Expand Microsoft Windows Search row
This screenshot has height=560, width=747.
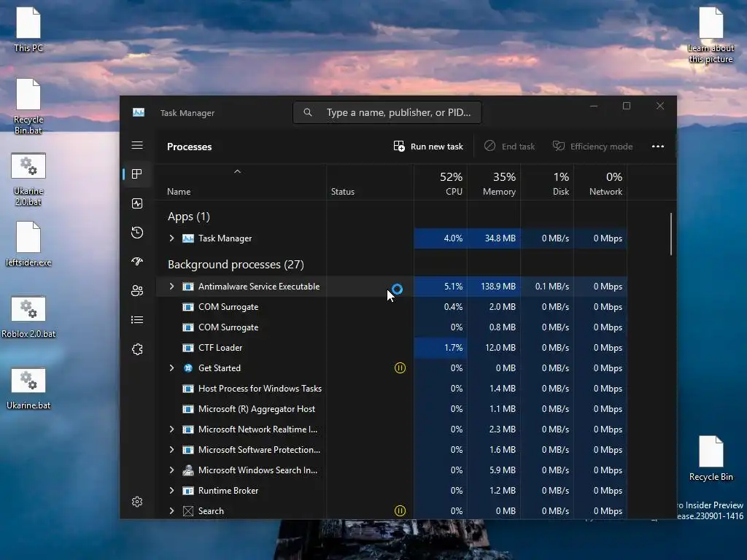tap(171, 470)
